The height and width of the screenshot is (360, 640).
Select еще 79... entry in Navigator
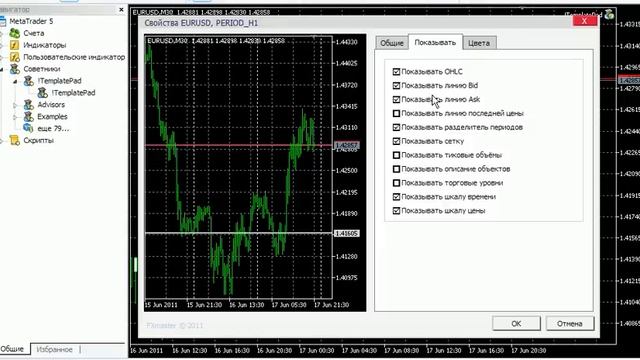(53, 129)
